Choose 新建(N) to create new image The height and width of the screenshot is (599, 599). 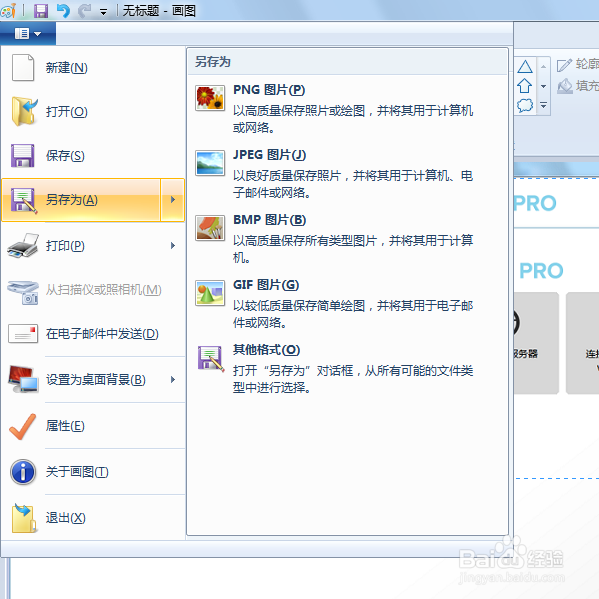click(93, 68)
